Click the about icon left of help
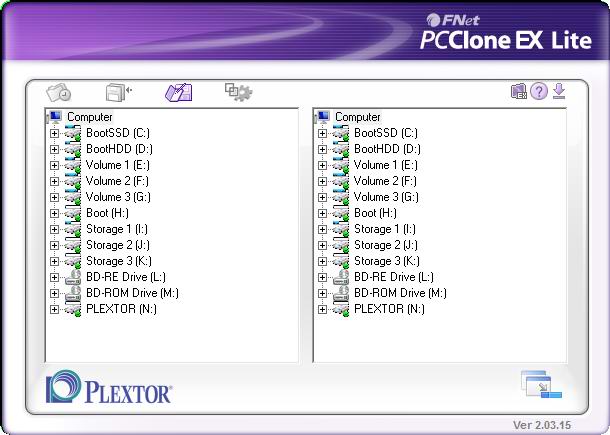The height and width of the screenshot is (435, 610). point(519,92)
